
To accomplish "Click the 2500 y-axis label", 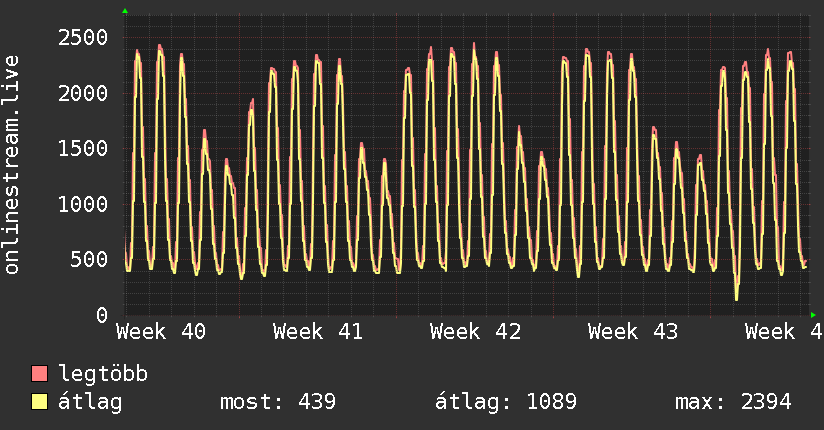I will click(x=83, y=37).
